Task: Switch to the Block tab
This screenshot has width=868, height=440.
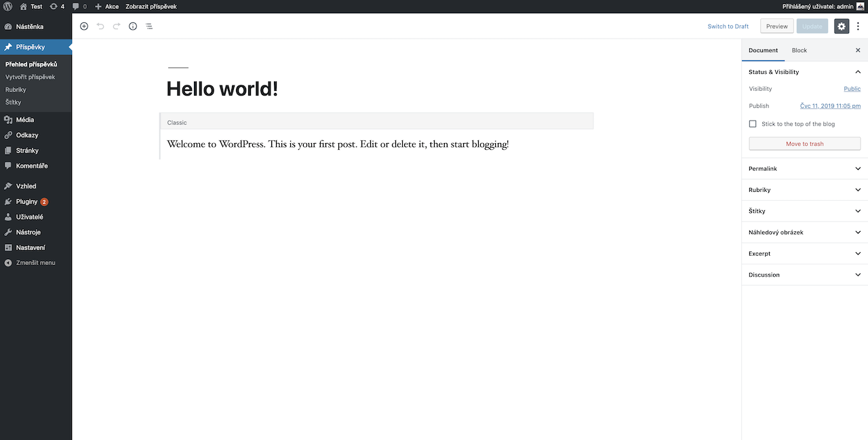Action: click(799, 50)
